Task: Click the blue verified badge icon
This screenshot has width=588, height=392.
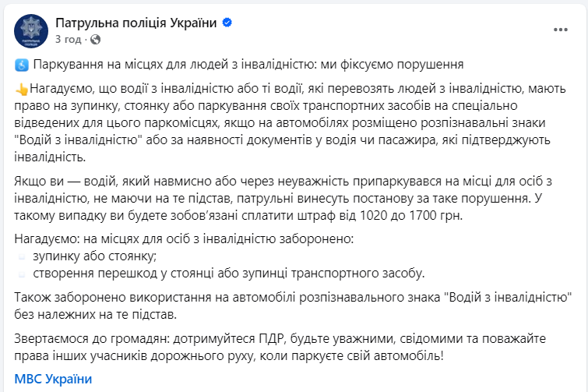Action: [x=227, y=23]
